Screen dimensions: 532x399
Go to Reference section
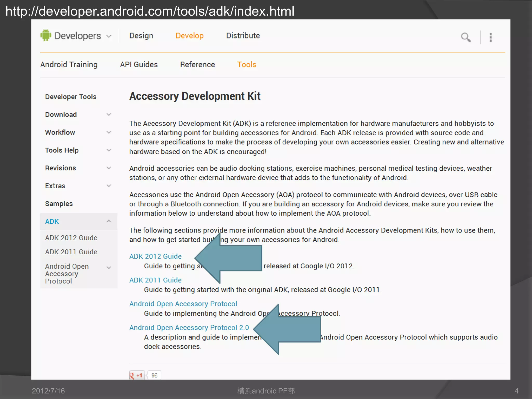197,64
